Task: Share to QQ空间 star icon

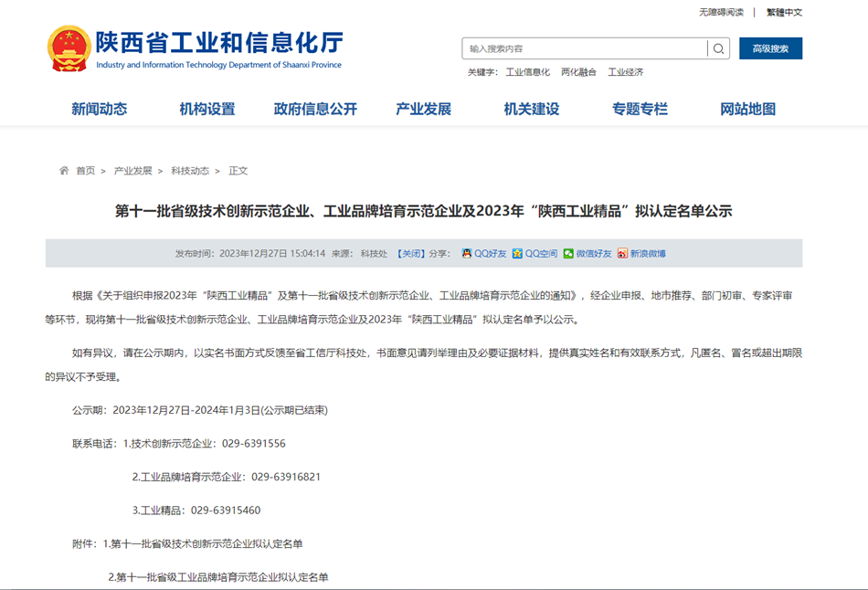Action: 517,254
